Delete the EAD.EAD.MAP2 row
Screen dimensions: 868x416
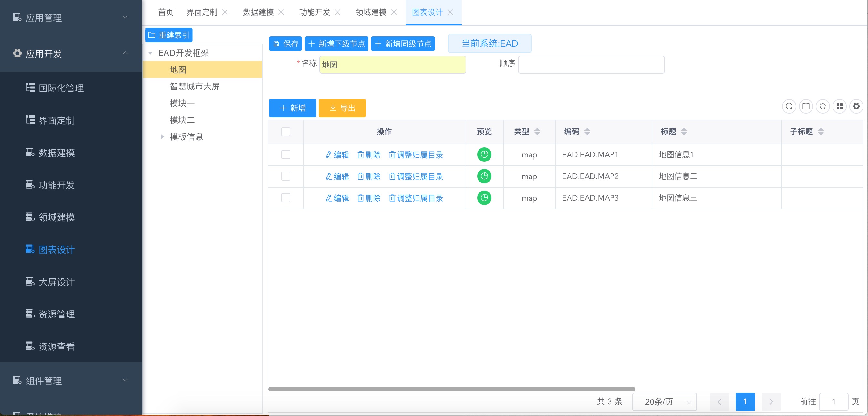coord(368,176)
